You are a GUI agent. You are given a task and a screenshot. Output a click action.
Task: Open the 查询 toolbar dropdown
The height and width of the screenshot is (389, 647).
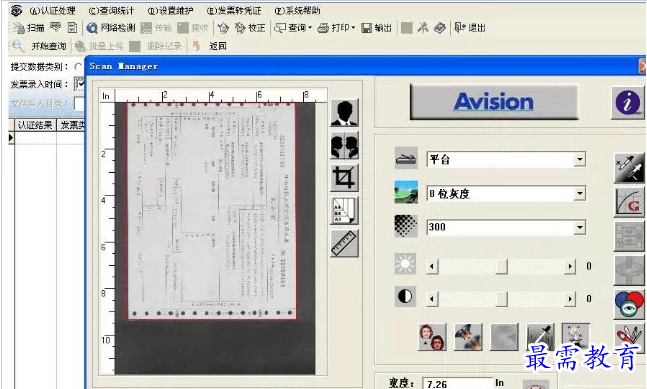point(293,28)
